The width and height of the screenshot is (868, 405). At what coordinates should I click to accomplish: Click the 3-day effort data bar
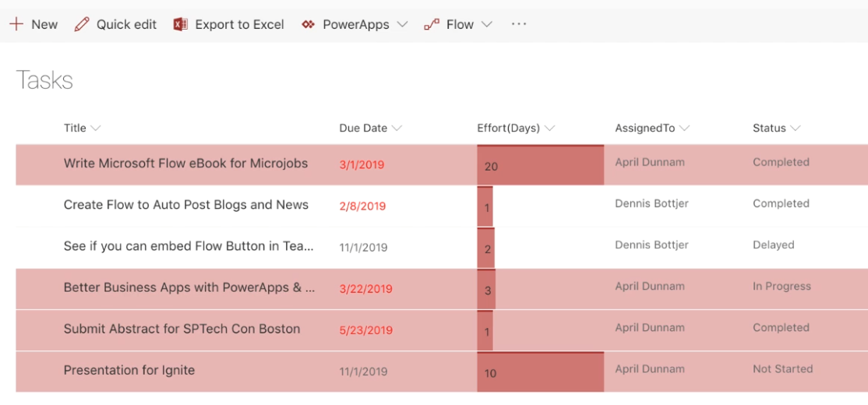(486, 289)
